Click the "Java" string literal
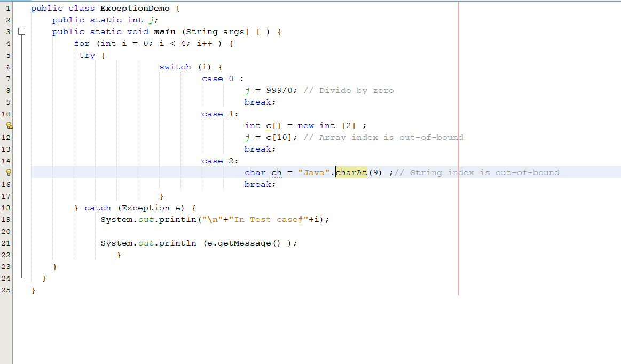The height and width of the screenshot is (364, 621). [313, 173]
